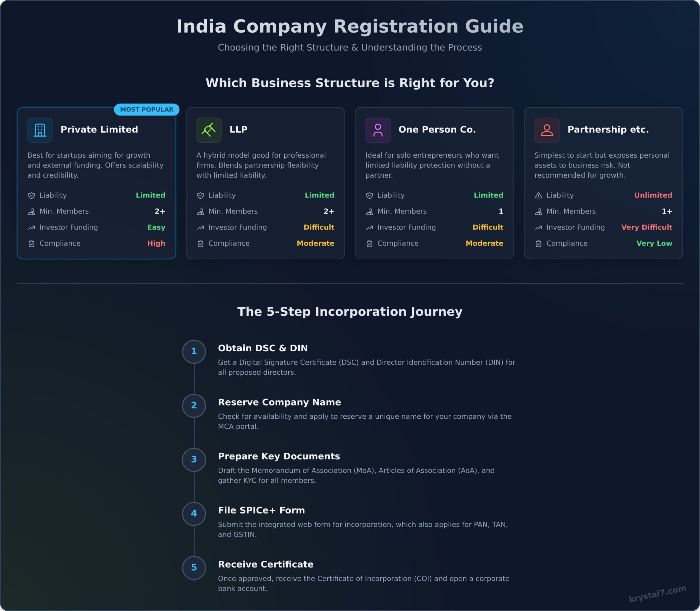Select the warning triangle next to Partnership Liability
This screenshot has height=611, width=700.
click(538, 195)
